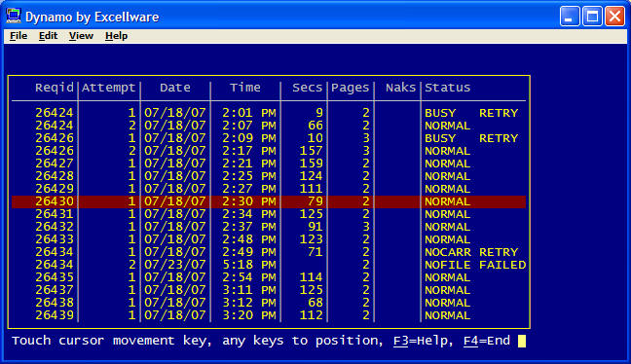Open the View menu

point(81,36)
